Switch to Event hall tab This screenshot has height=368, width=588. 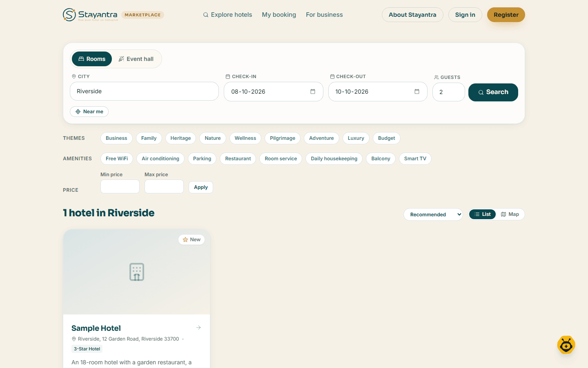pos(136,59)
